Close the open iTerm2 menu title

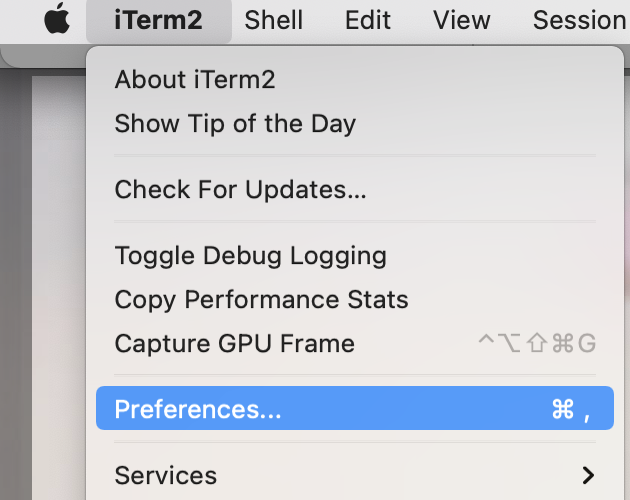pyautogui.click(x=159, y=20)
